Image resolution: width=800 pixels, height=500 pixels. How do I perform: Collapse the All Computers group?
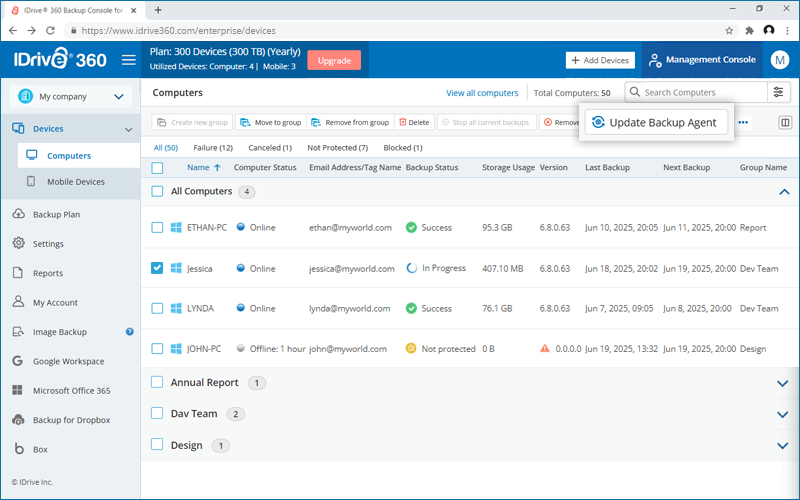point(784,192)
